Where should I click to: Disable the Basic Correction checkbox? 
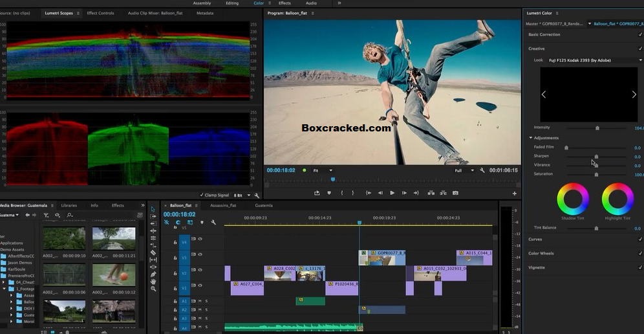pyautogui.click(x=640, y=34)
